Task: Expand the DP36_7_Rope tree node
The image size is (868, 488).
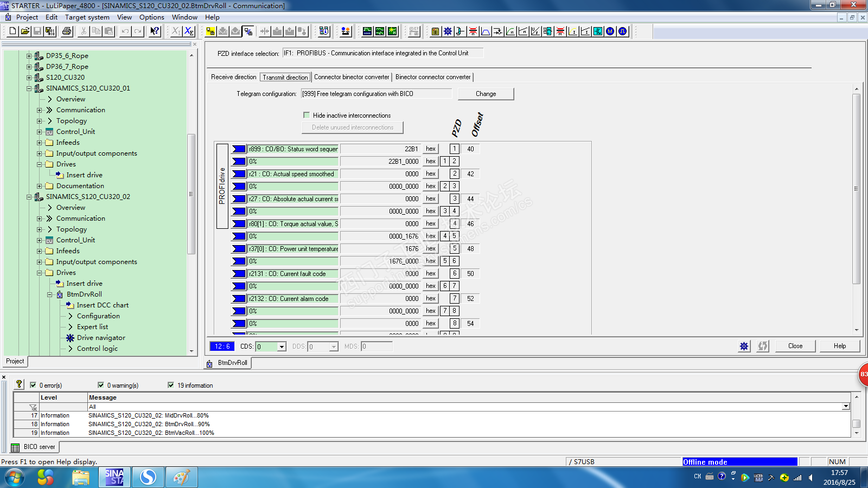Action: (x=29, y=67)
